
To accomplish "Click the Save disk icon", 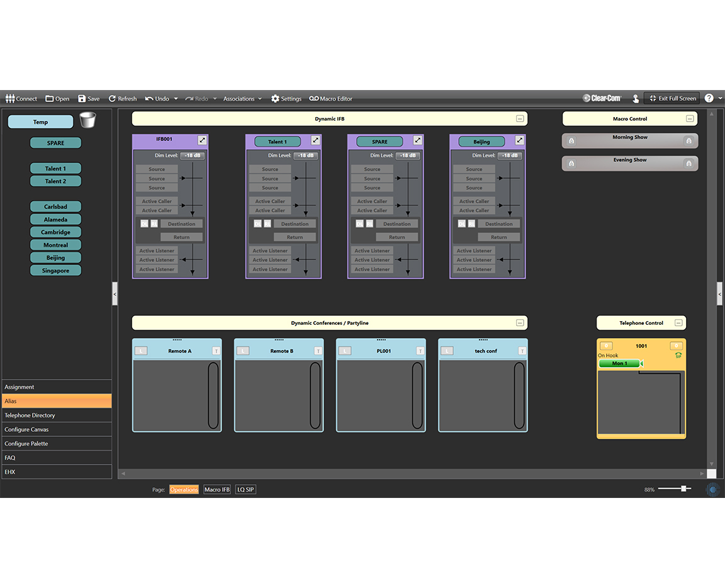I will point(82,99).
